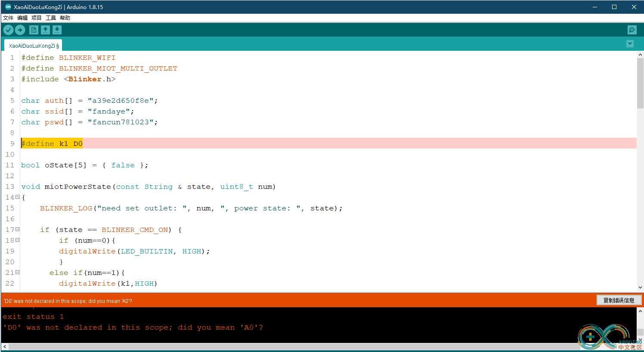Click 'if (num==0){' on line 18
The image size is (644, 352).
[x=87, y=241]
